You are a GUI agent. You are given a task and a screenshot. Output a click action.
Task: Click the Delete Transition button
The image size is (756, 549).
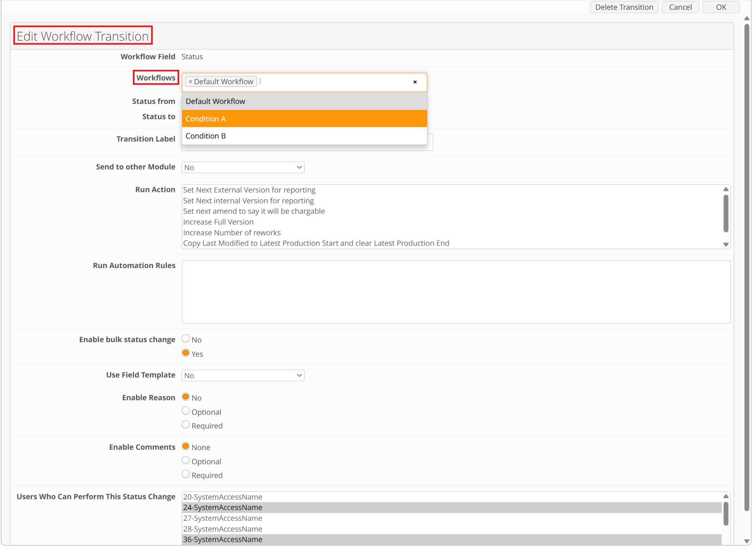pyautogui.click(x=624, y=7)
